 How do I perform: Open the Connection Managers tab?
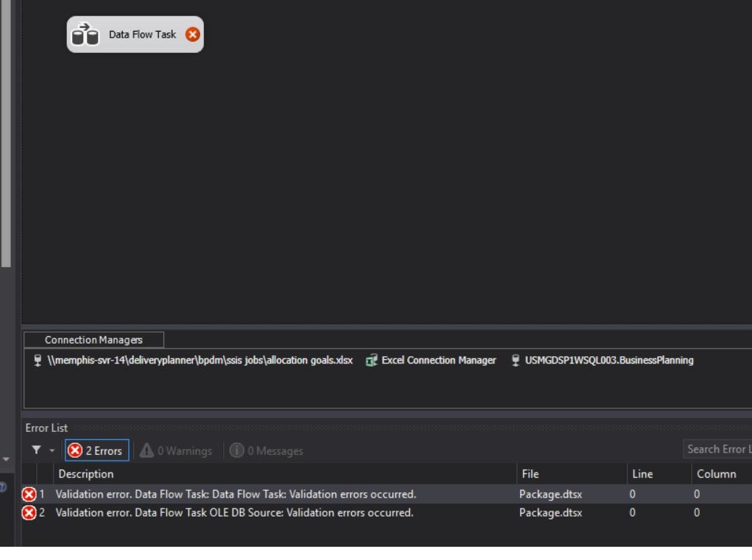click(93, 339)
